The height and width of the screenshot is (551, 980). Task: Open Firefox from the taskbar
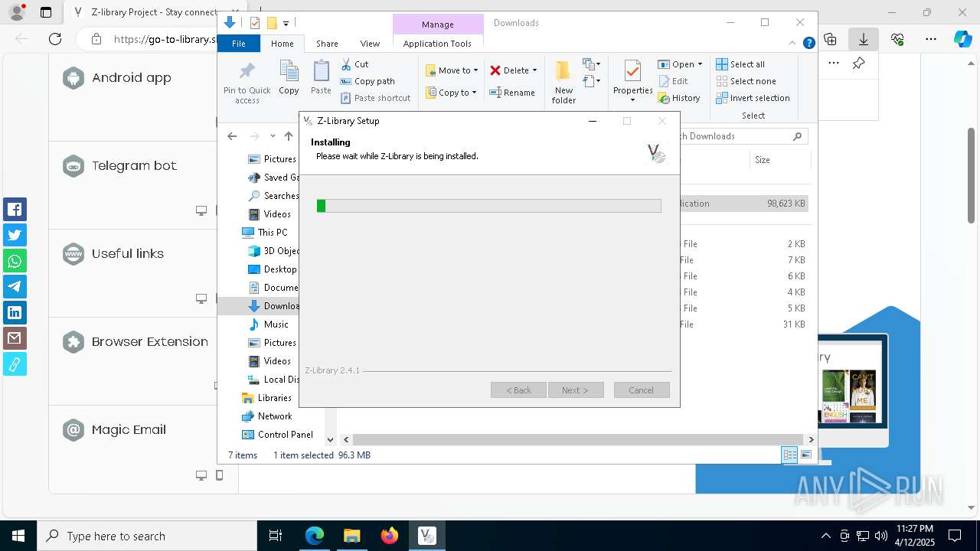point(390,536)
